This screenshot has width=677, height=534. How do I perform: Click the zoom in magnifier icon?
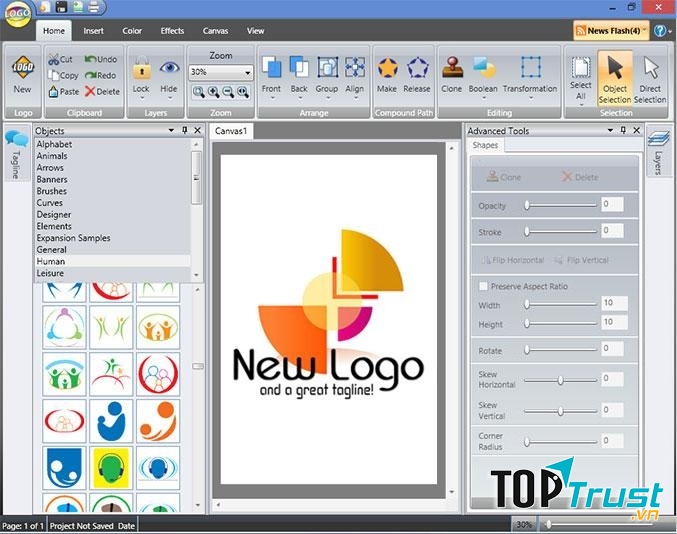point(213,92)
